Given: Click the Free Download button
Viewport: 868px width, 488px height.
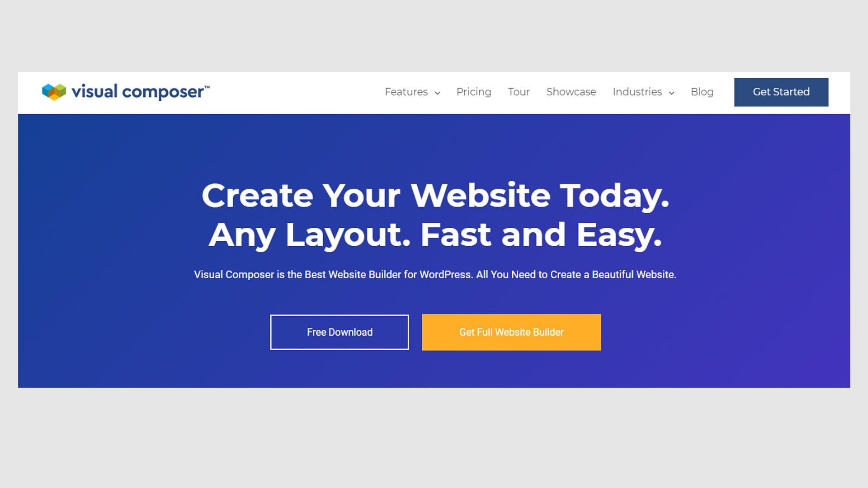Looking at the screenshot, I should pyautogui.click(x=339, y=332).
